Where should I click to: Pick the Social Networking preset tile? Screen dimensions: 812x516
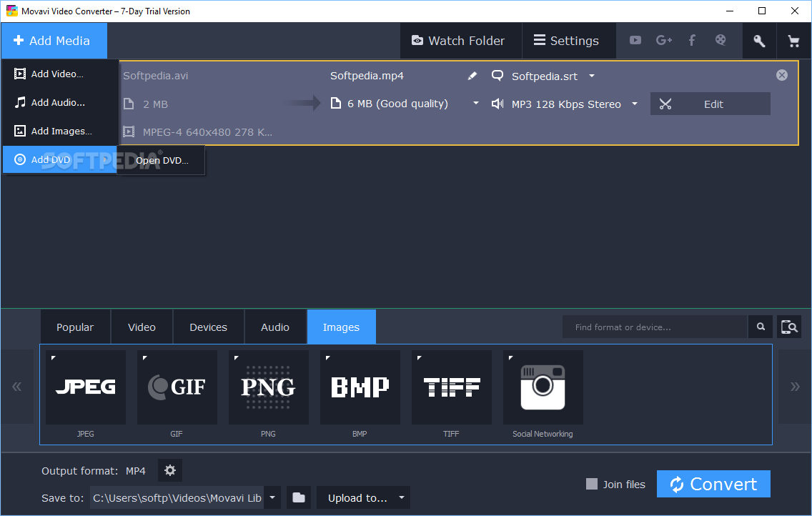coord(543,387)
